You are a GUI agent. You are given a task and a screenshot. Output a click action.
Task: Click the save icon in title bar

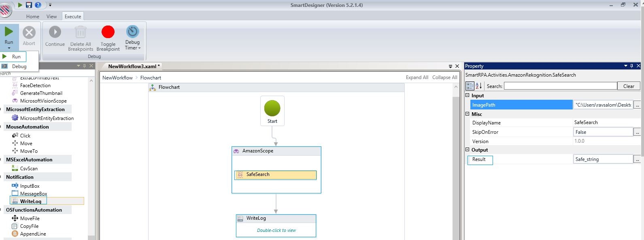tap(29, 5)
